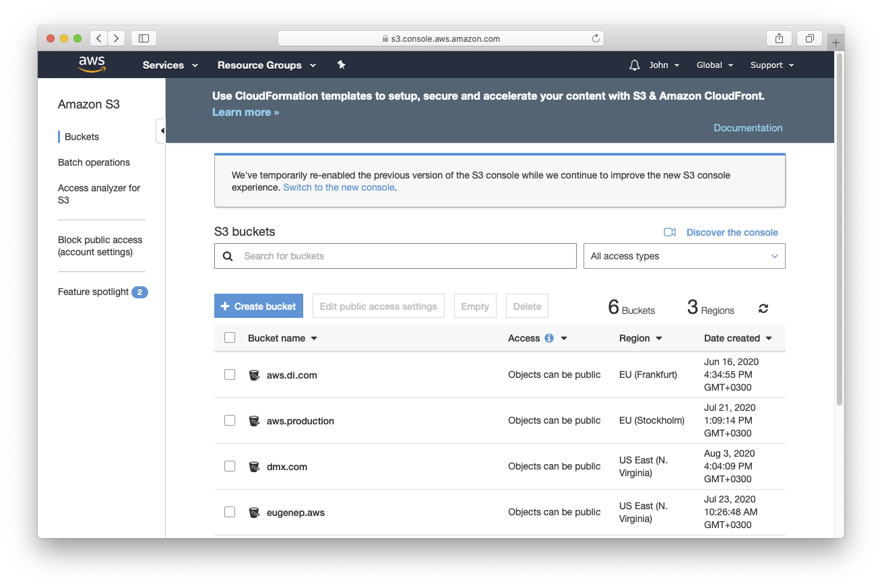This screenshot has height=588, width=882.
Task: Open the Safari share icon
Action: coord(779,38)
